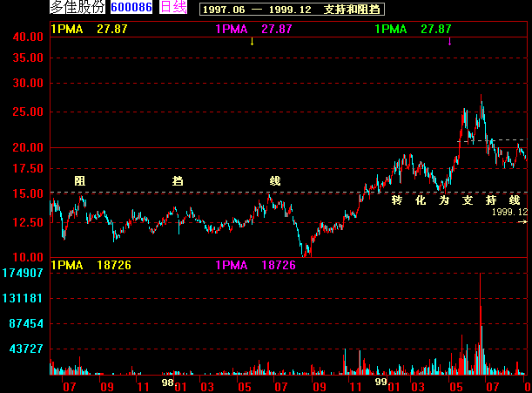Image resolution: width=532 pixels, height=393 pixels.
Task: Click the 43727 volume axis label
Action: (26, 348)
